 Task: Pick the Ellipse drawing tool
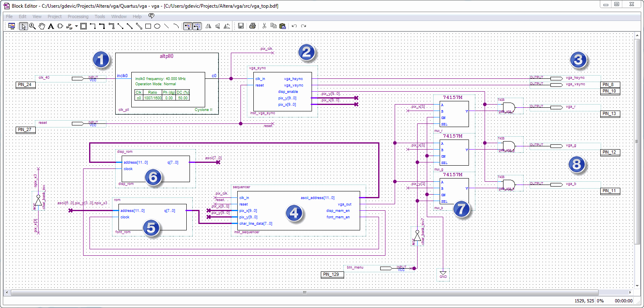click(157, 26)
